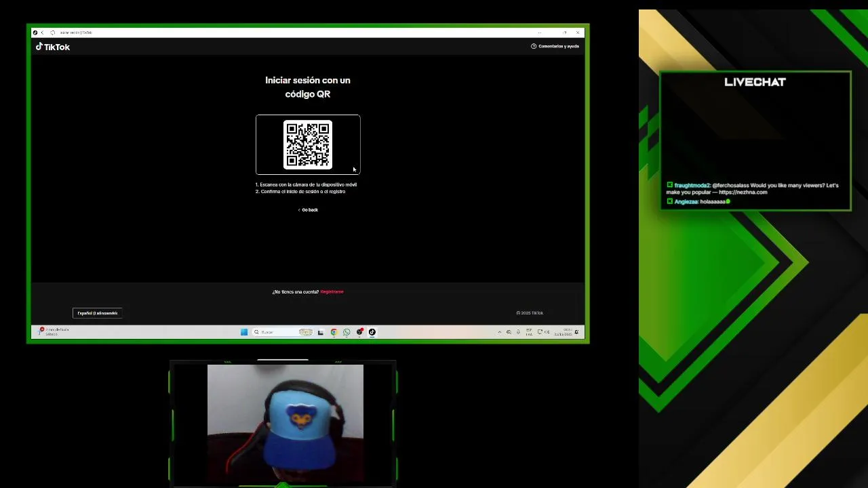The image size is (868, 488).
Task: Click the Comentarios y ayuda text
Action: click(x=559, y=46)
